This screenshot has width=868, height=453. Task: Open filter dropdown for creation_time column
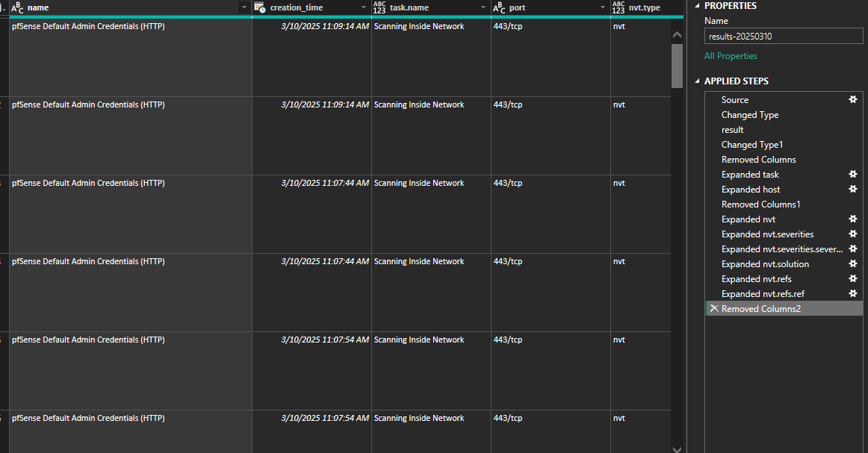pyautogui.click(x=364, y=7)
